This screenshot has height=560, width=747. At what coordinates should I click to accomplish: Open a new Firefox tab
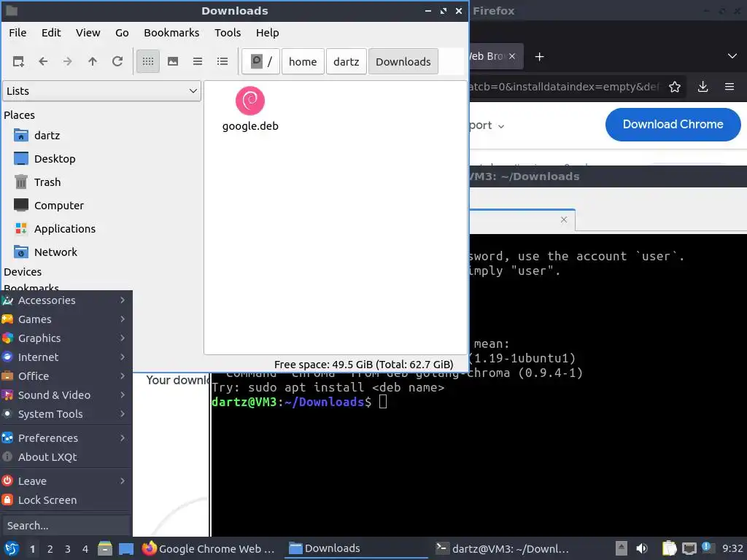[x=539, y=57]
